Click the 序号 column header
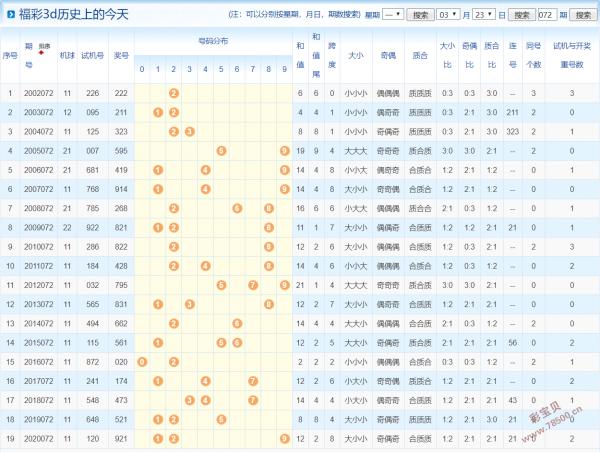 pyautogui.click(x=10, y=56)
